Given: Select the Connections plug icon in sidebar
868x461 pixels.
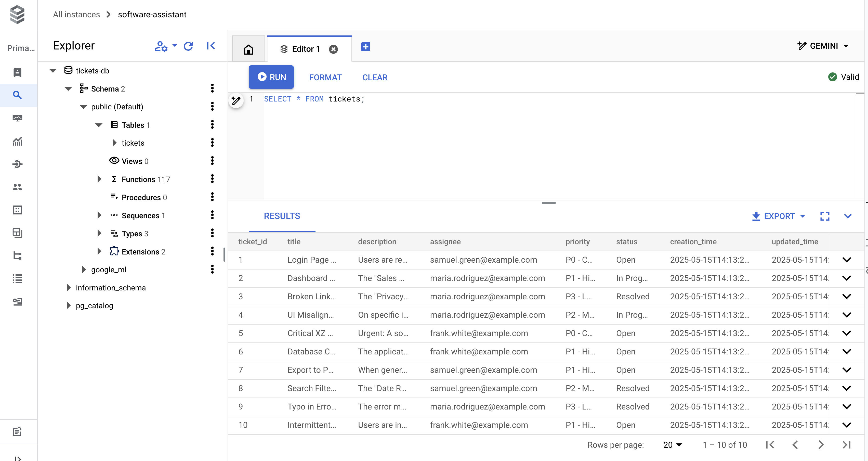Looking at the screenshot, I should (17, 164).
